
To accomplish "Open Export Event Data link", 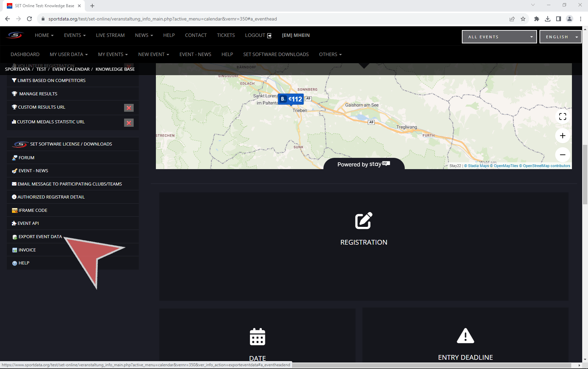I will click(40, 236).
